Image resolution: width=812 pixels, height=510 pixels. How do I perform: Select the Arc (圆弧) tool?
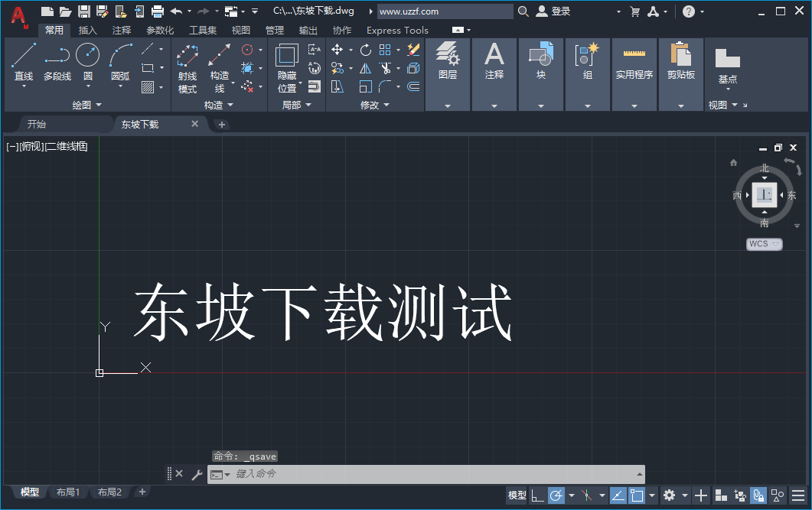tap(120, 63)
